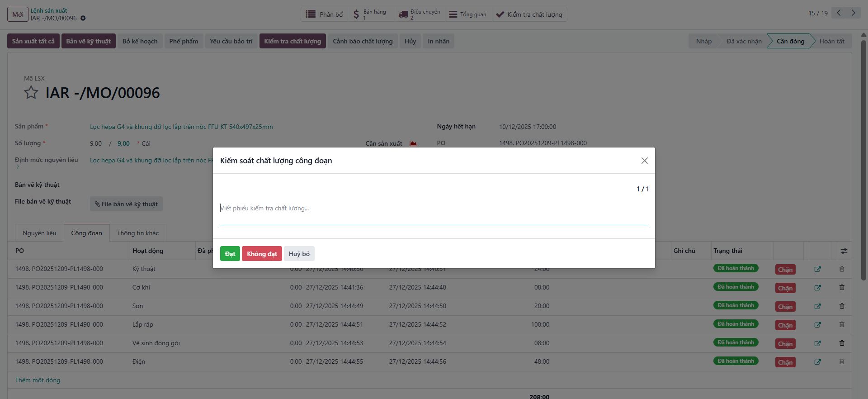This screenshot has width=868, height=399.
Task: Open external link for the Sơn row
Action: pos(817,306)
